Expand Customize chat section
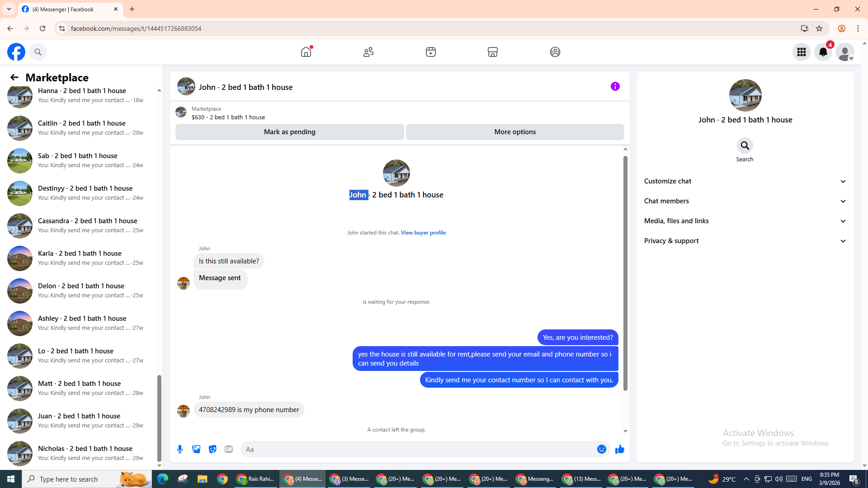The width and height of the screenshot is (868, 488). coord(745,181)
